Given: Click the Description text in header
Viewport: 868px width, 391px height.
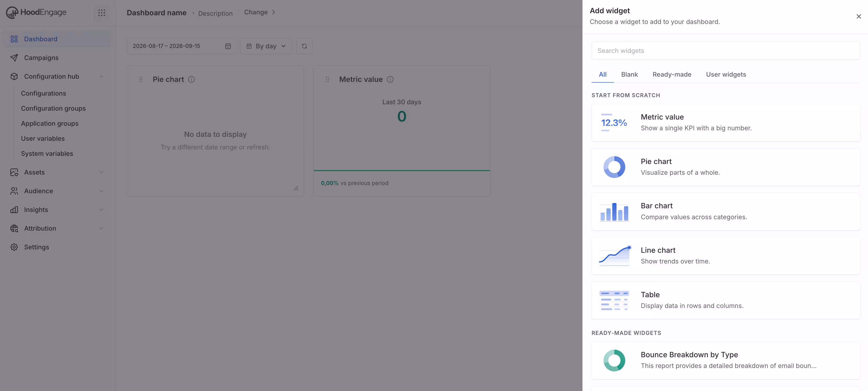Looking at the screenshot, I should tap(215, 13).
